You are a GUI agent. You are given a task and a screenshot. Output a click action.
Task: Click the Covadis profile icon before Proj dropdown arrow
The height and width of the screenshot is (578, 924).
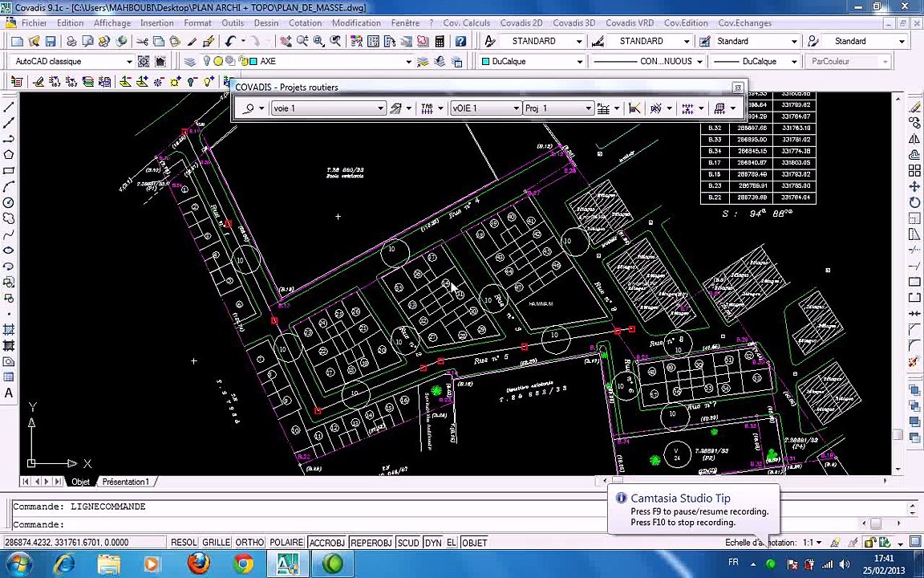(603, 108)
